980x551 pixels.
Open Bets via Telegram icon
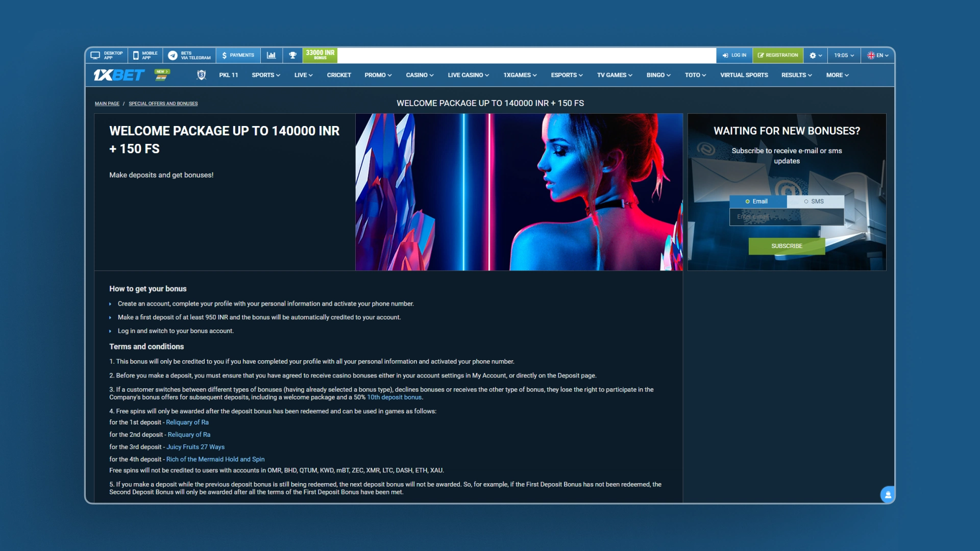(x=173, y=55)
